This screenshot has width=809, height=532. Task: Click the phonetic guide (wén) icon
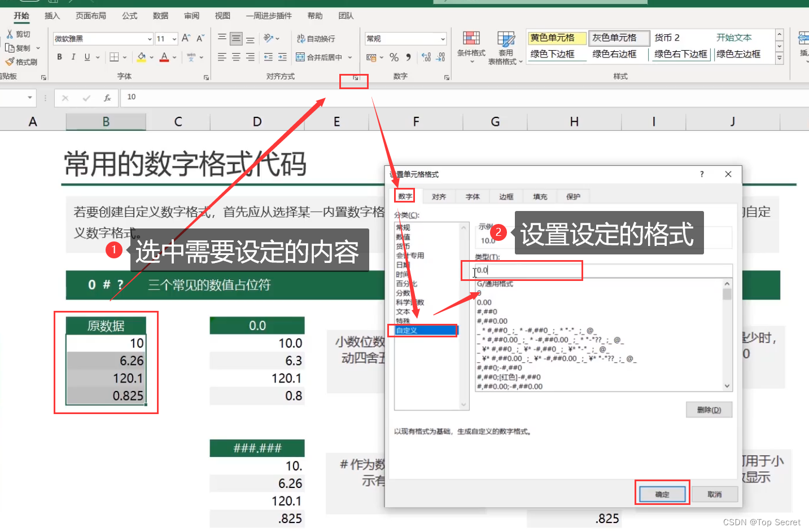(x=191, y=57)
